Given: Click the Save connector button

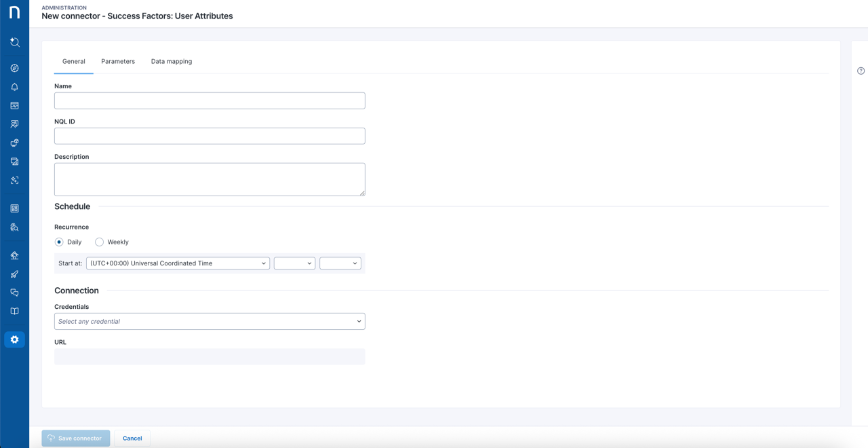Looking at the screenshot, I should [x=75, y=438].
